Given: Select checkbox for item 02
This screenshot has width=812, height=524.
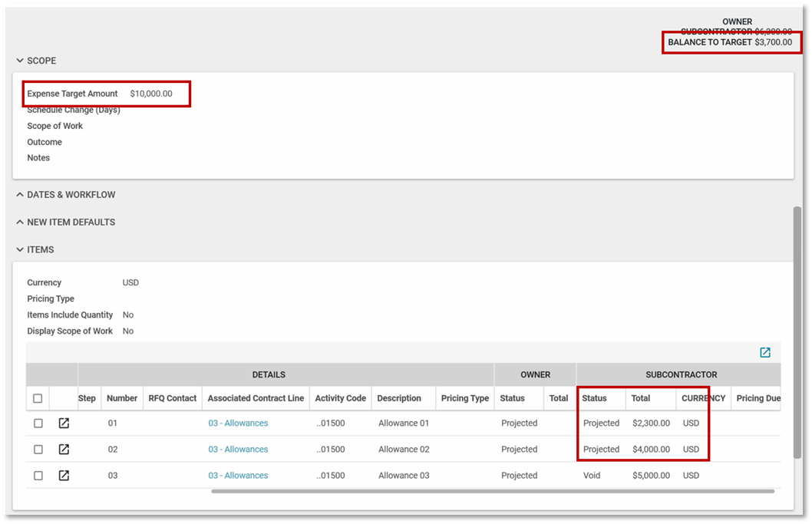Looking at the screenshot, I should point(38,450).
